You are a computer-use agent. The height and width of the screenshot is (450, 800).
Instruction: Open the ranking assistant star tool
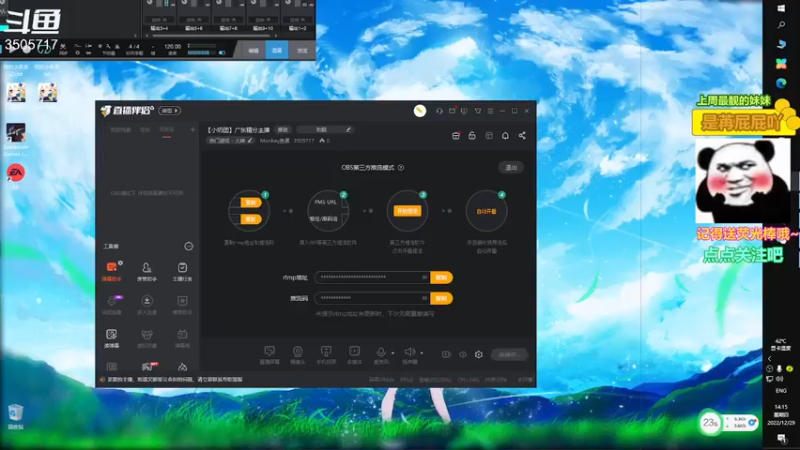click(182, 305)
